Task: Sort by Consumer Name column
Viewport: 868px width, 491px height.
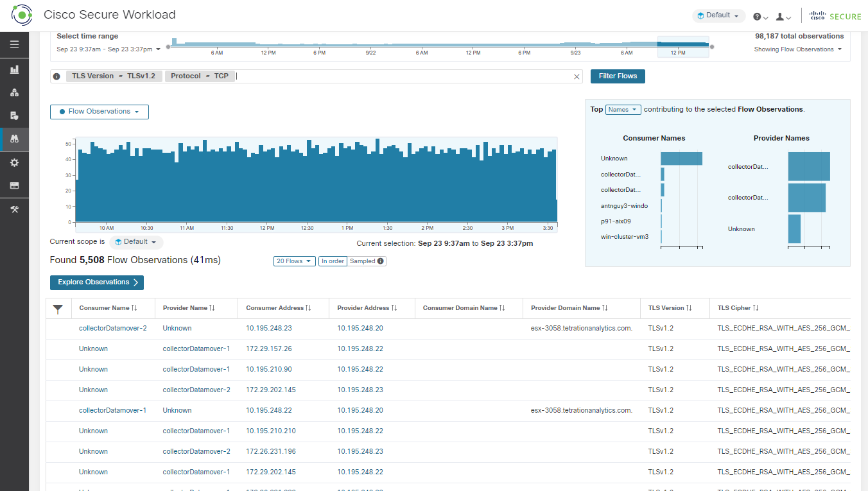Action: tap(108, 308)
